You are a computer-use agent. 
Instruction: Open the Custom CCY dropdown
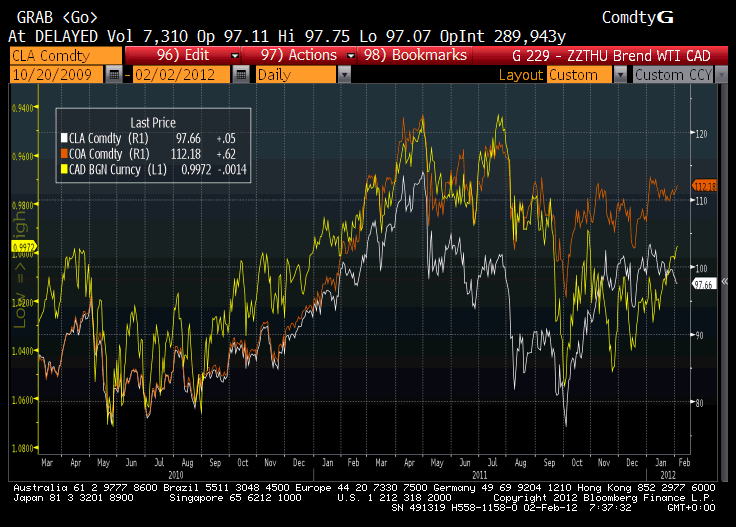click(673, 75)
